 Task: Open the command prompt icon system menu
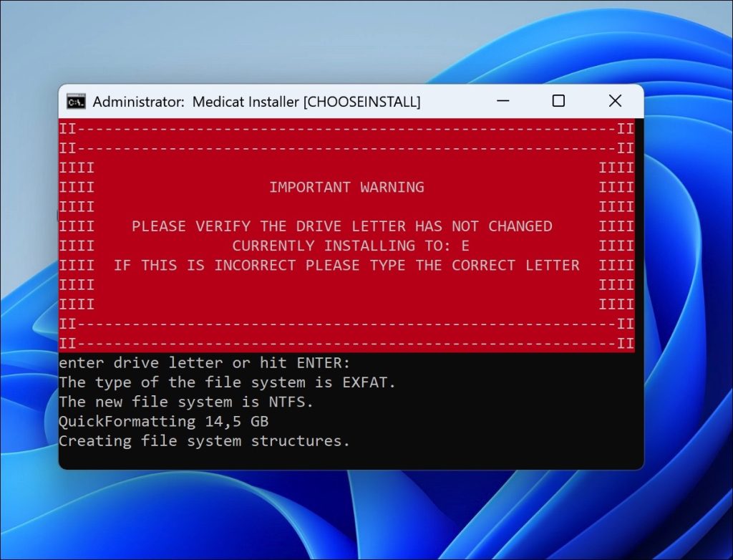76,101
